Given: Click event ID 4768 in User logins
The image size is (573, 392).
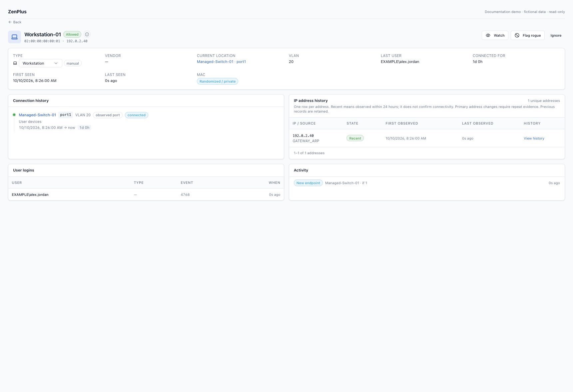Looking at the screenshot, I should point(185,195).
